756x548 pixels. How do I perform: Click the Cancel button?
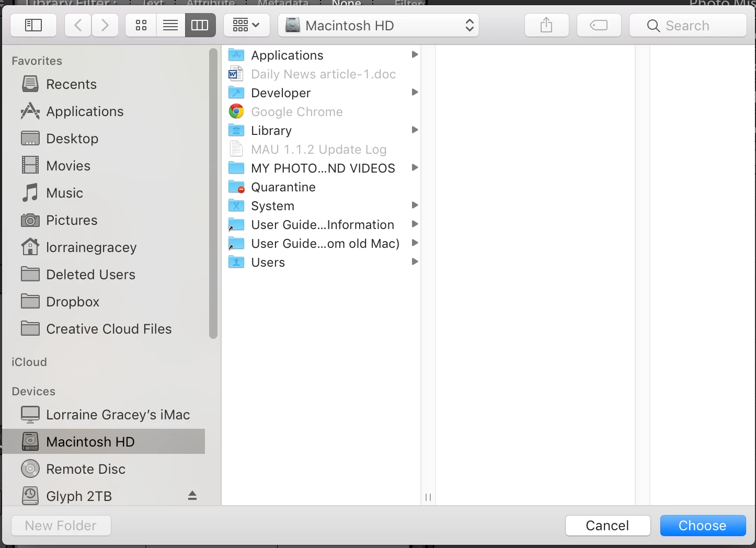[x=608, y=526]
